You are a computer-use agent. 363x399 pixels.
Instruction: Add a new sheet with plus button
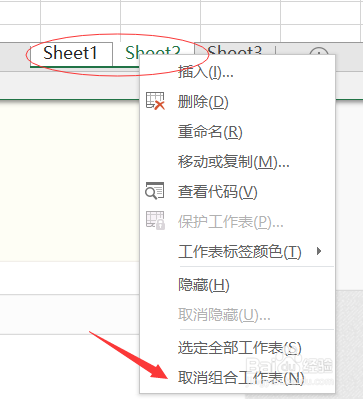point(319,51)
